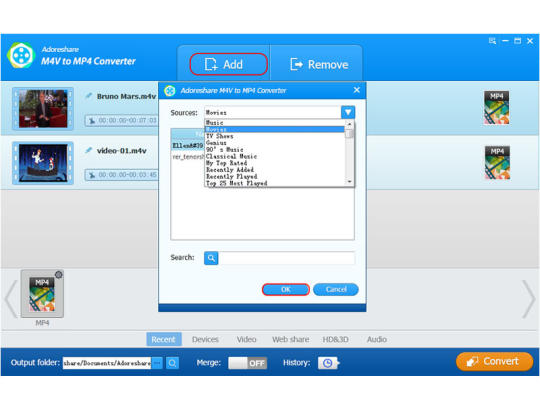The image size is (540, 405).
Task: Click the Add files button
Action: 228,64
